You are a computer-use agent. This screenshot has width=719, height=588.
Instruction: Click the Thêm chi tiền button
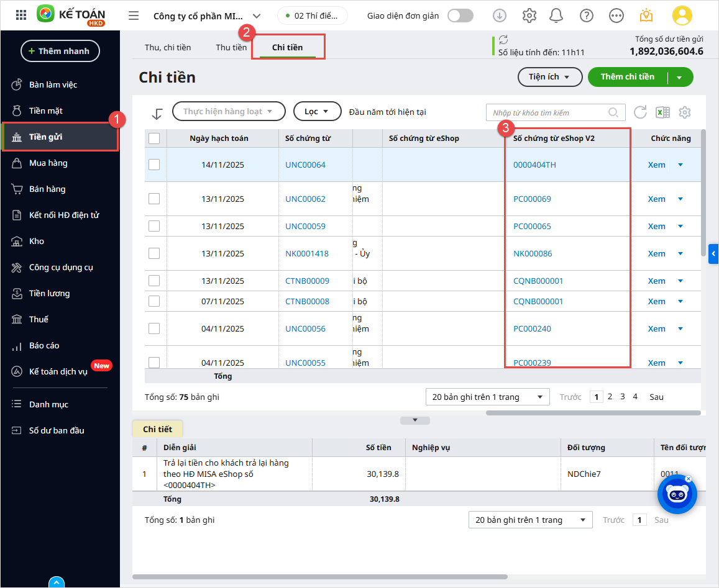[627, 77]
